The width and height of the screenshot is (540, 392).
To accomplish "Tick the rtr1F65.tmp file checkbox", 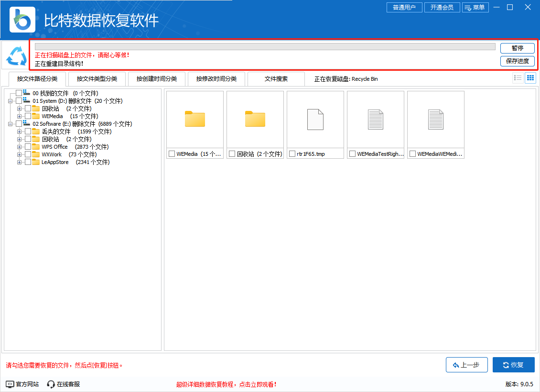I will click(292, 154).
